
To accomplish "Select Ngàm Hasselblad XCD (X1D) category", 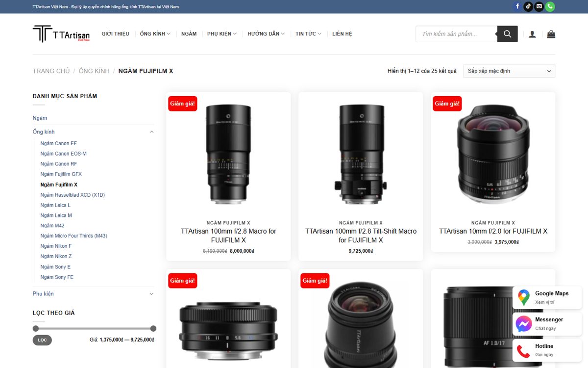I will [x=73, y=195].
